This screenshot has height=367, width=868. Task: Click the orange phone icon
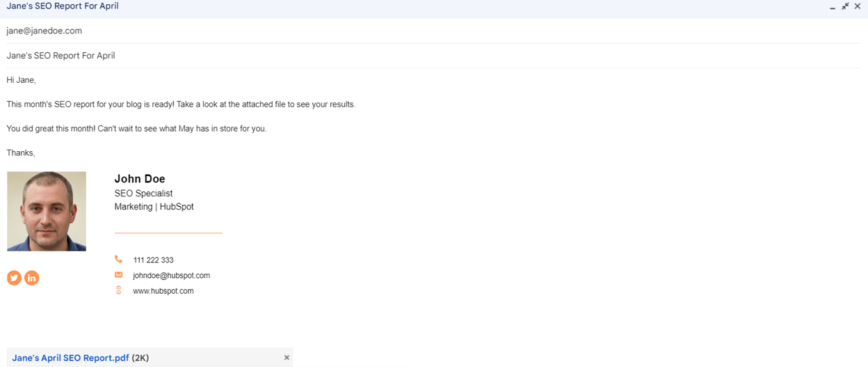[x=118, y=259]
